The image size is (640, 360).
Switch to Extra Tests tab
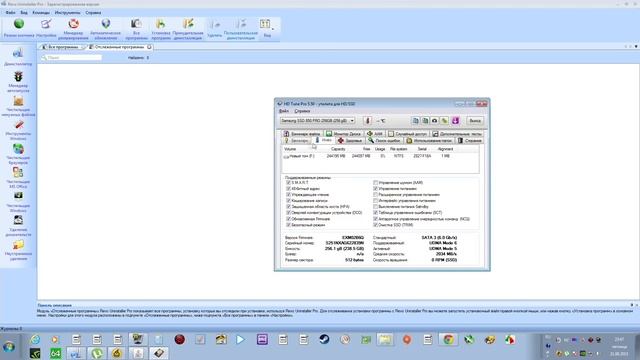(x=457, y=134)
